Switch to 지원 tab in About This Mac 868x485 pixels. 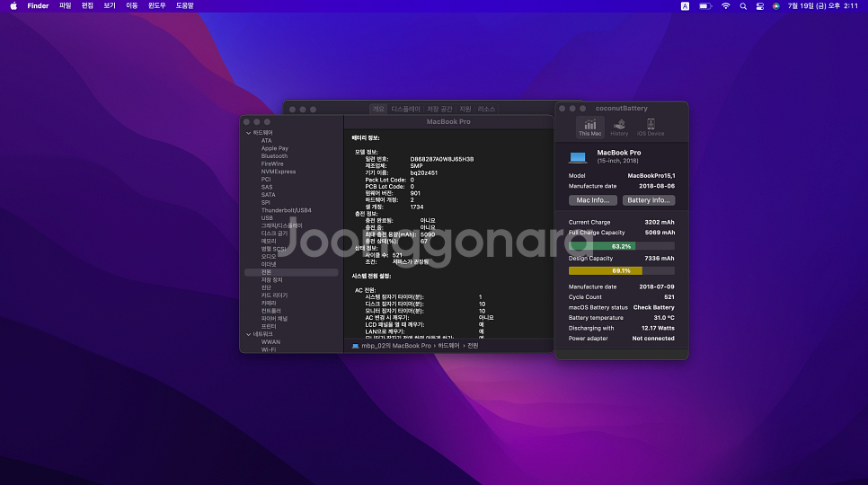pos(465,109)
